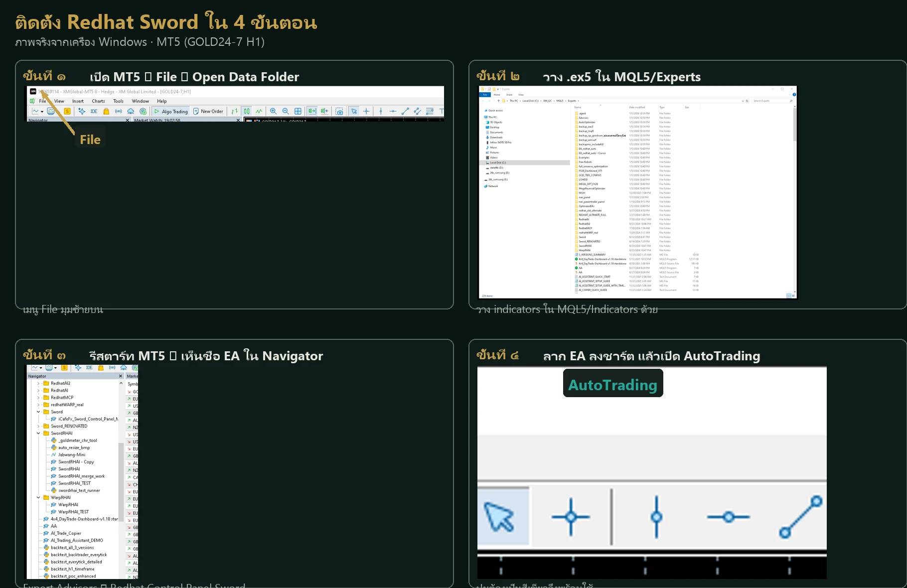
Task: Click the IDE icon beside Algo Trading toolbar
Action: click(94, 111)
